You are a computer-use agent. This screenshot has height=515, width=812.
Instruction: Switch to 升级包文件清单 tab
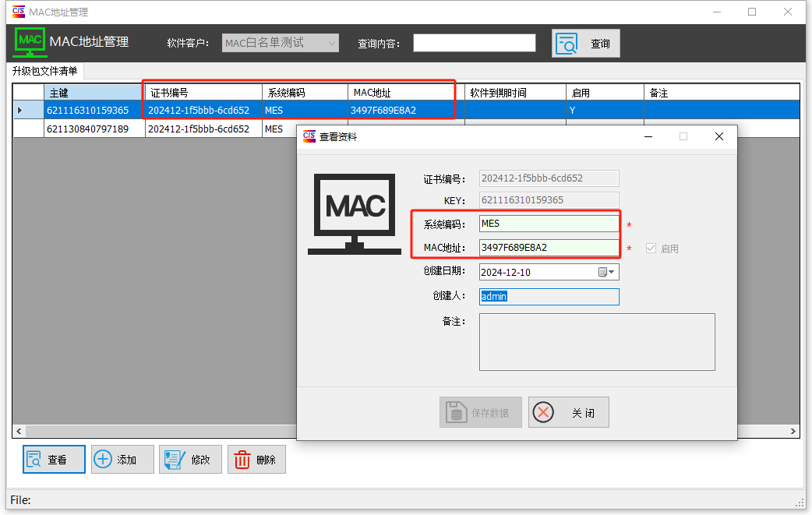[45, 71]
